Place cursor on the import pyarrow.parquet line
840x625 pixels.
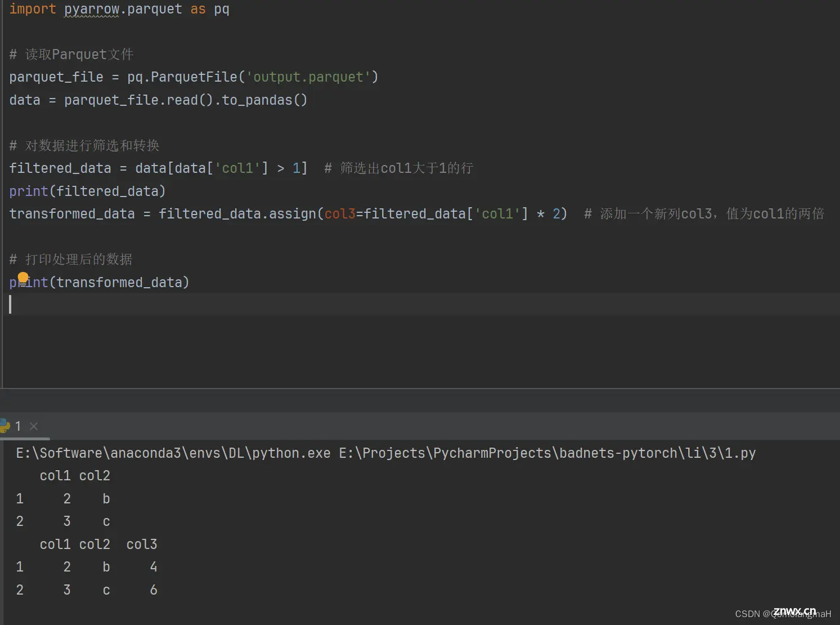(119, 9)
